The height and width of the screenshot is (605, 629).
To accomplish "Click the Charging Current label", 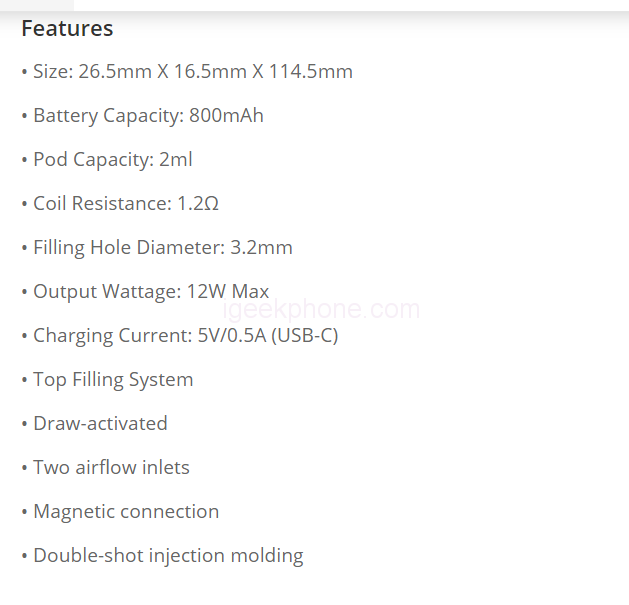I will click(112, 336).
